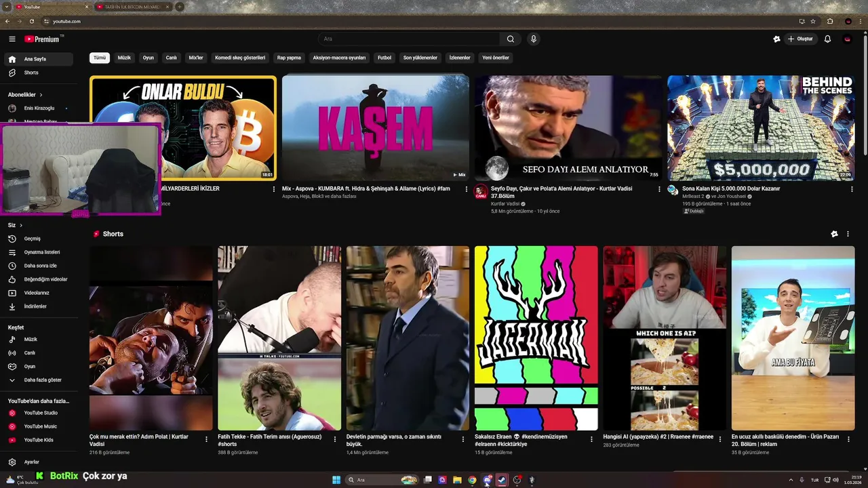Expand the Abonelikler section
The image size is (868, 488).
26,95
